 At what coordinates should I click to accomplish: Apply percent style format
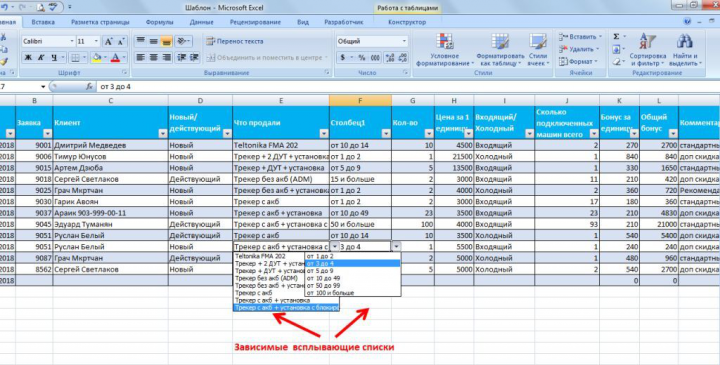362,58
